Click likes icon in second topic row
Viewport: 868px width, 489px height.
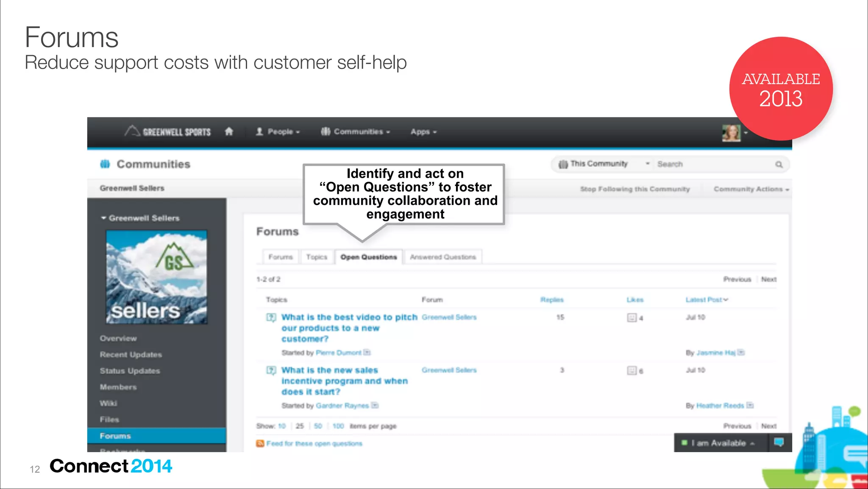coord(632,371)
